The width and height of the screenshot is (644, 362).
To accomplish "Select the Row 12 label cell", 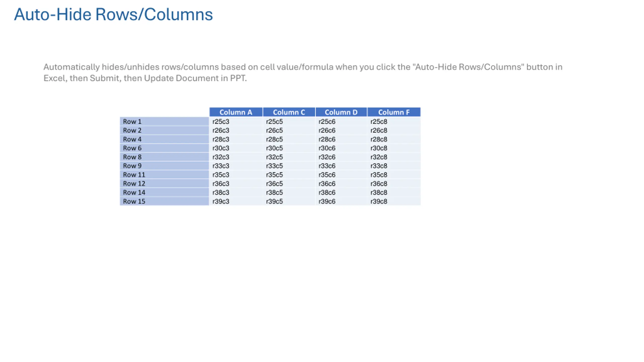I will (164, 183).
